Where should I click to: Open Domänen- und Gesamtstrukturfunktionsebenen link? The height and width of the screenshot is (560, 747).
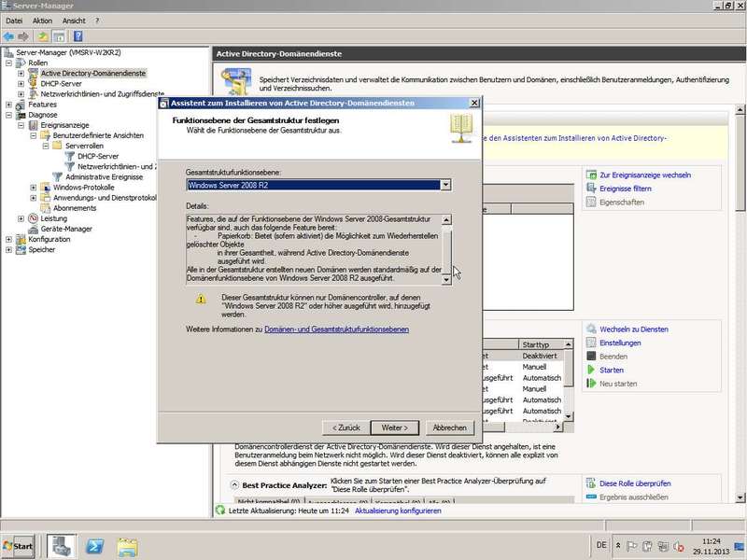click(x=336, y=329)
